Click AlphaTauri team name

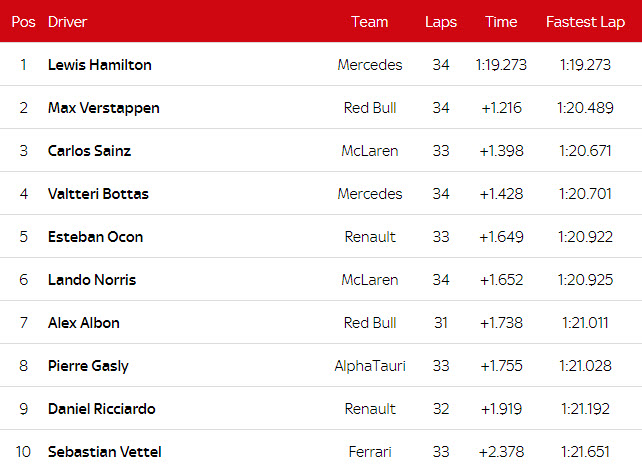(x=370, y=366)
